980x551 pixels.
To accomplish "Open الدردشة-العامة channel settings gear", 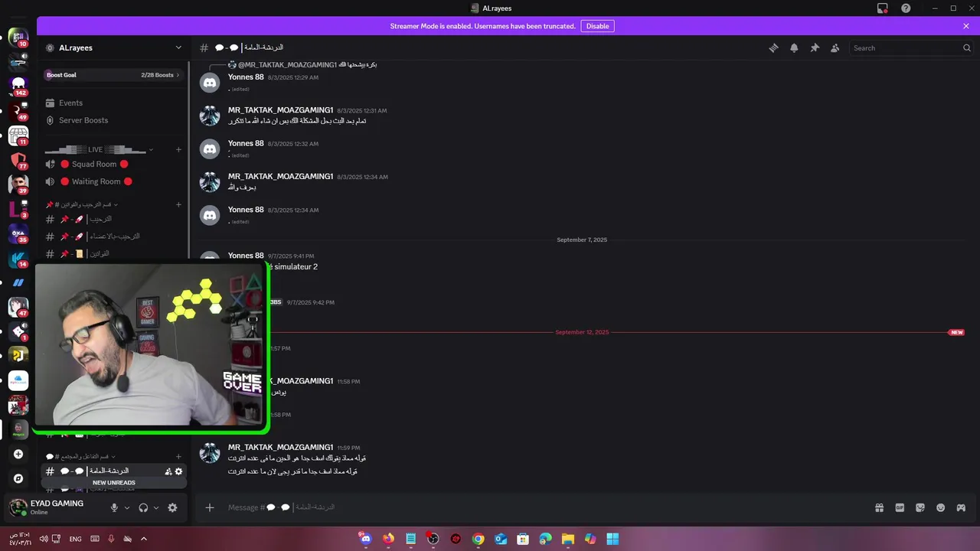I will (178, 471).
